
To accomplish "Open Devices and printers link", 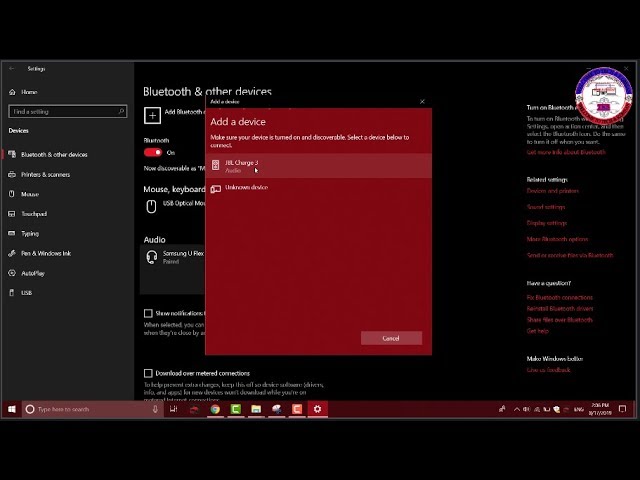I will pyautogui.click(x=553, y=191).
